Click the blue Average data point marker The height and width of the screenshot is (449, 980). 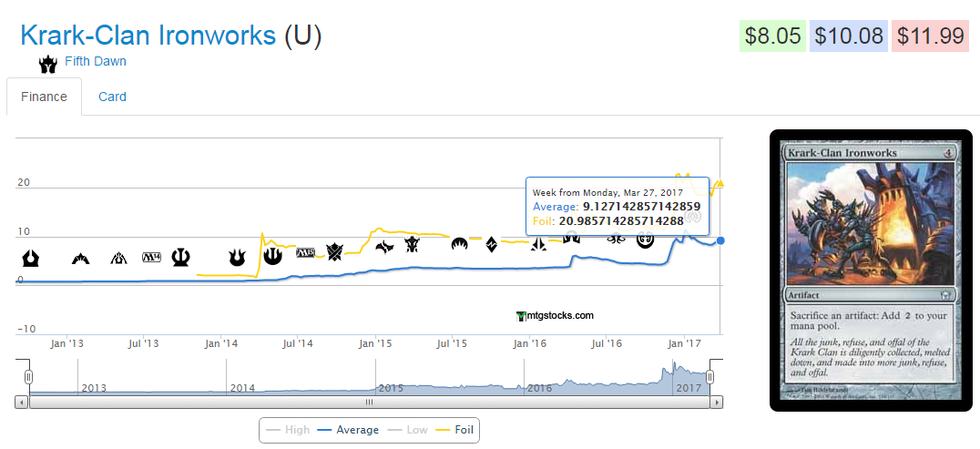click(x=720, y=240)
